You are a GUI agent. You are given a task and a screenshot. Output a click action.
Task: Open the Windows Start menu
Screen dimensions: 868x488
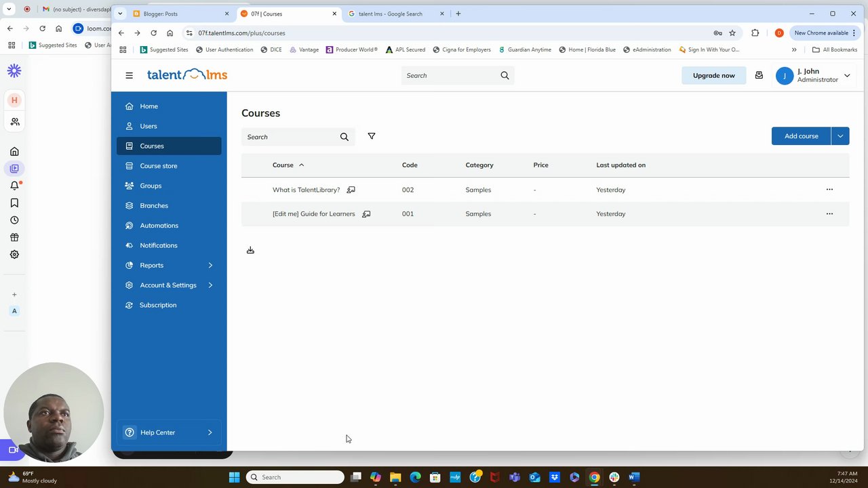[234, 477]
